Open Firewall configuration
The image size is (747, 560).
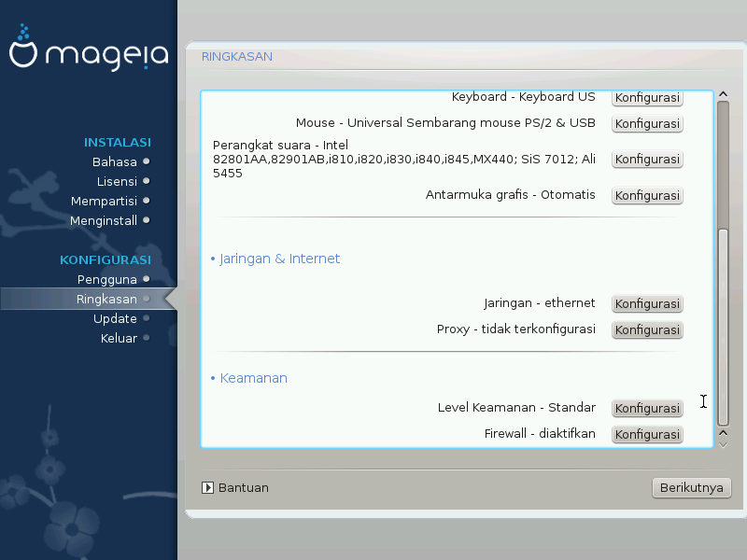pyautogui.click(x=647, y=434)
